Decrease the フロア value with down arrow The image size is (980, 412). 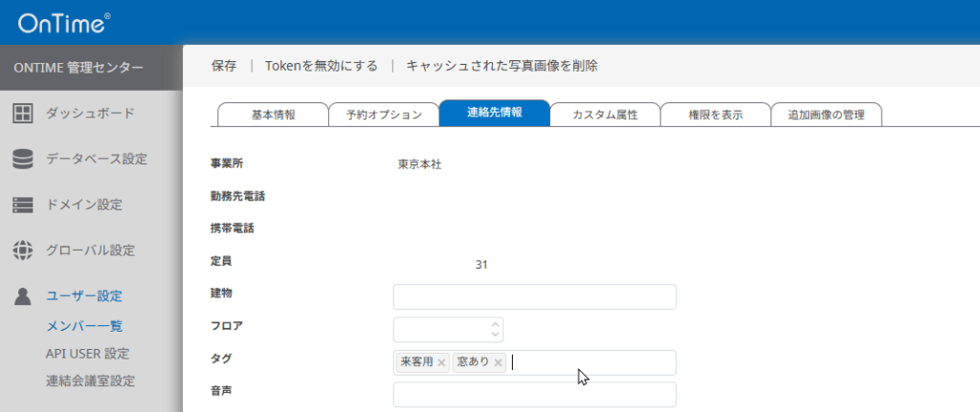pyautogui.click(x=495, y=335)
